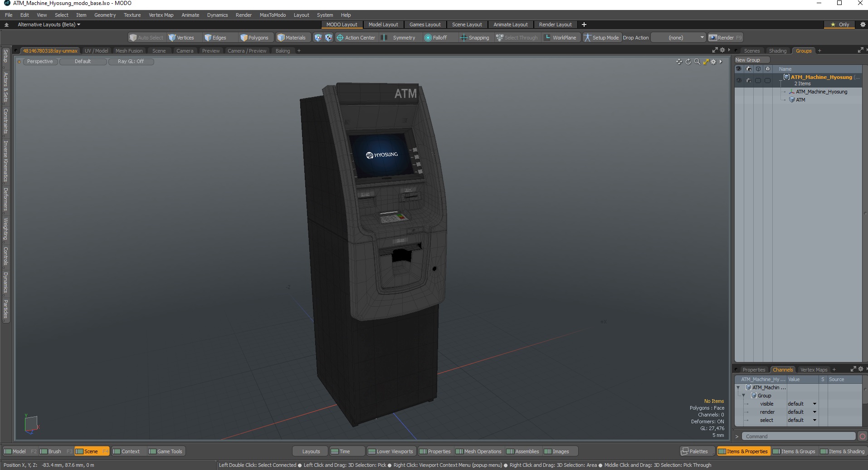This screenshot has height=470, width=868.
Task: Click the Game Tools button
Action: coord(166,451)
